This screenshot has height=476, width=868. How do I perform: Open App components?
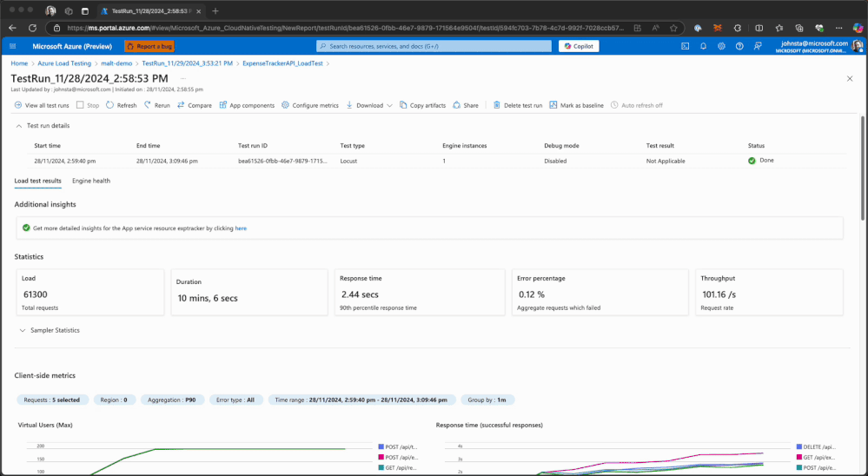pos(247,105)
